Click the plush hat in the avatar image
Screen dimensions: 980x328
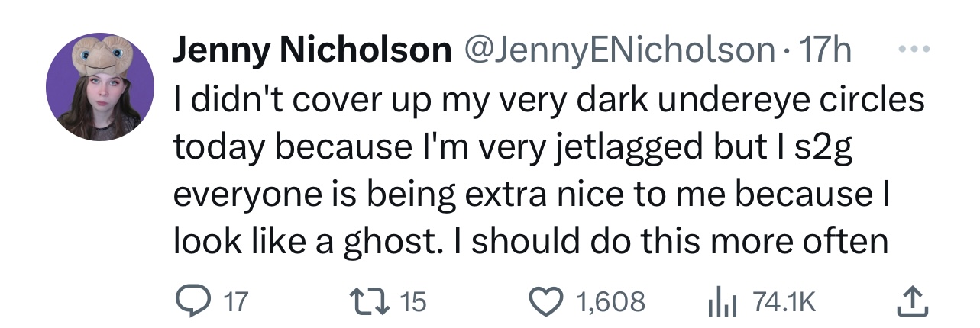click(x=99, y=57)
